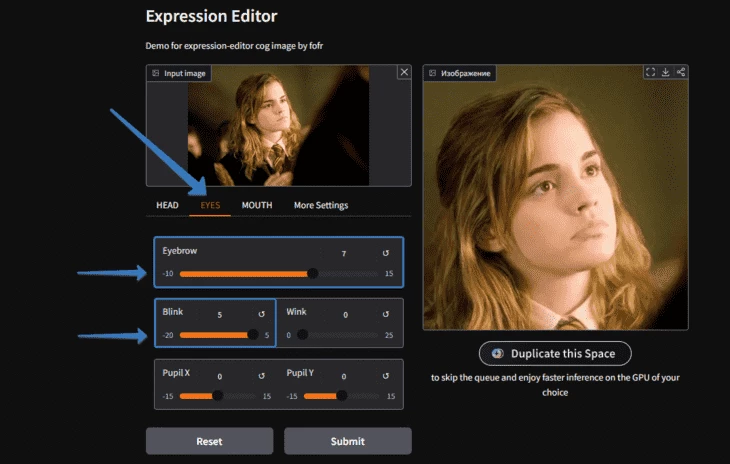The width and height of the screenshot is (730, 464).
Task: Reset the Eyebrow slider value
Action: click(386, 253)
